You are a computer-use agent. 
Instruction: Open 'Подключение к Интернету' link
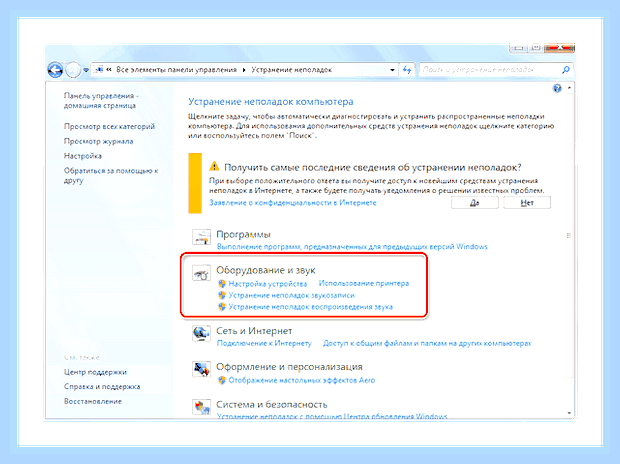[x=264, y=343]
